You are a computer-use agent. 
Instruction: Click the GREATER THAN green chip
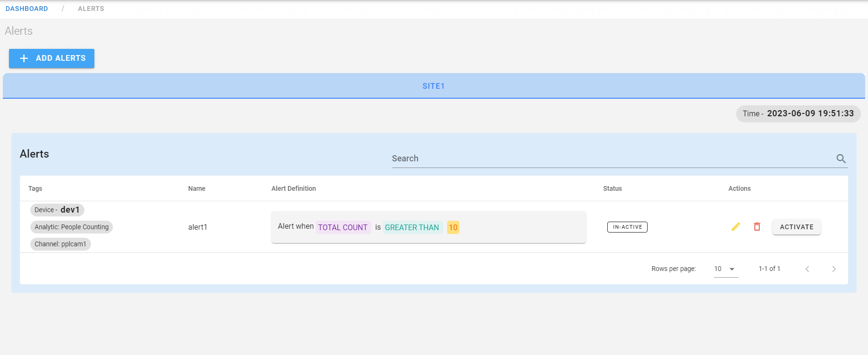click(412, 227)
